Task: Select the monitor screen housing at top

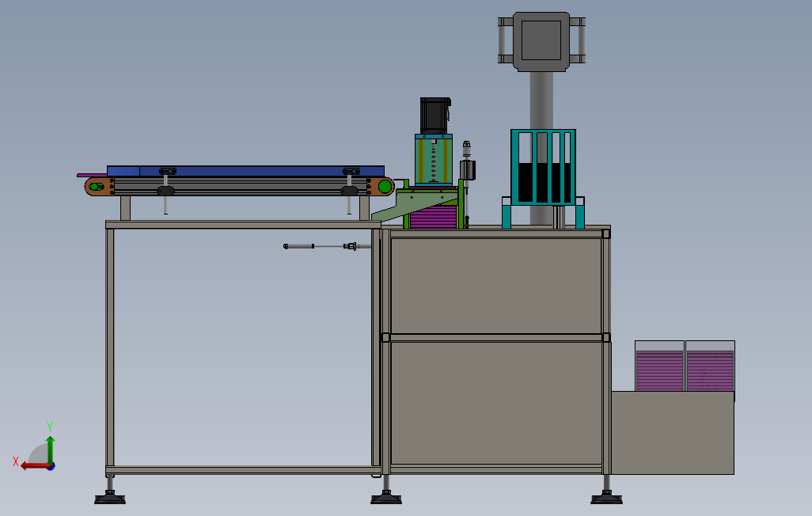Action: pyautogui.click(x=541, y=41)
